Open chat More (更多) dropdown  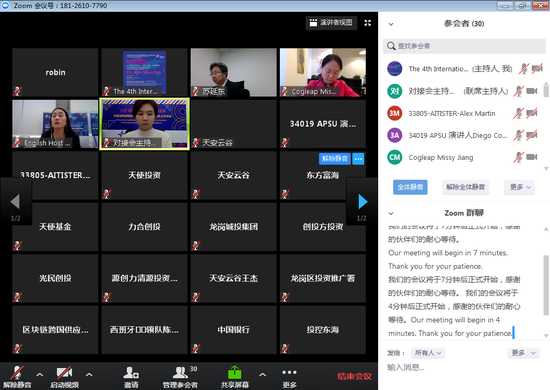coord(523,352)
